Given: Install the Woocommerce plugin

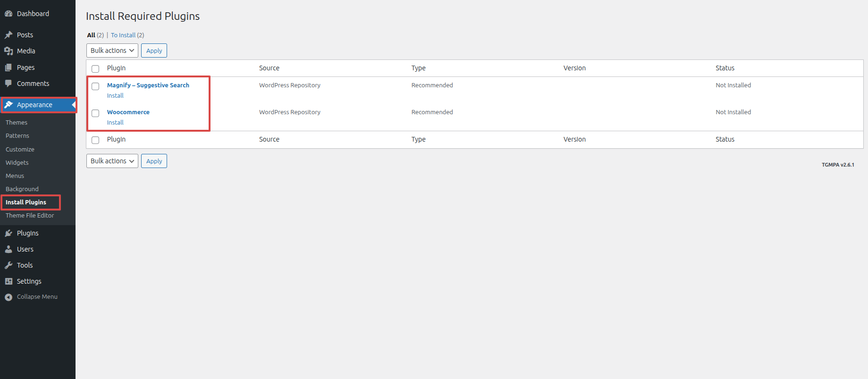Looking at the screenshot, I should [x=115, y=122].
